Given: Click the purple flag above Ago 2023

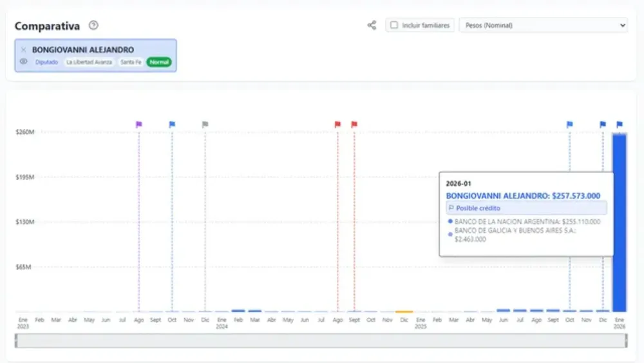Looking at the screenshot, I should click(x=139, y=124).
